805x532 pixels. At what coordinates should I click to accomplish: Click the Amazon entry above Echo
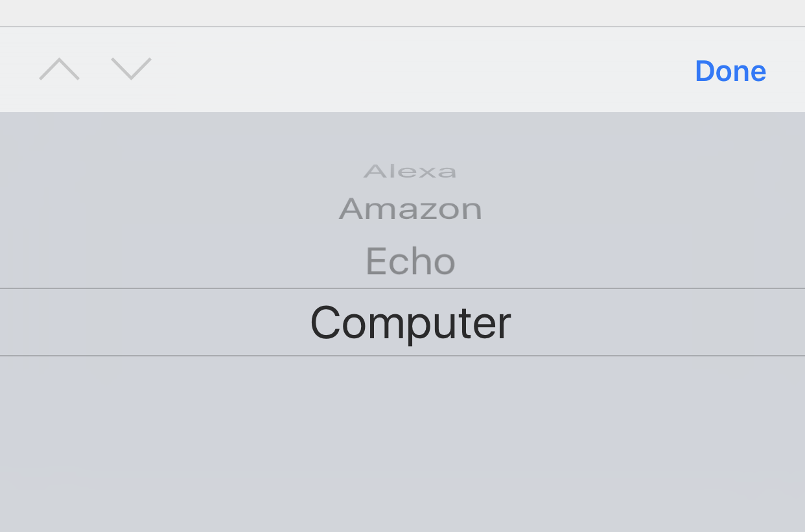(x=410, y=209)
